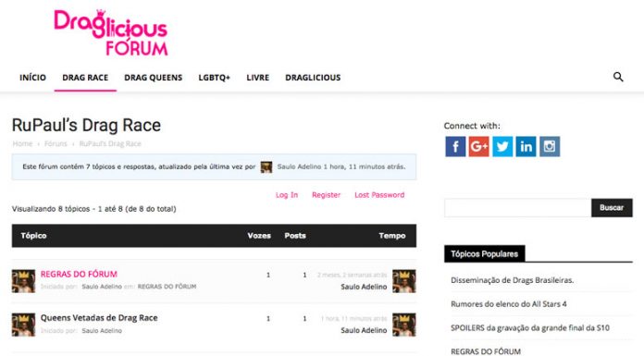Viewport: 644px width, 356px height.
Task: Open REGRAS DO FÓRUM forum link after 'em:'
Action: (x=167, y=287)
